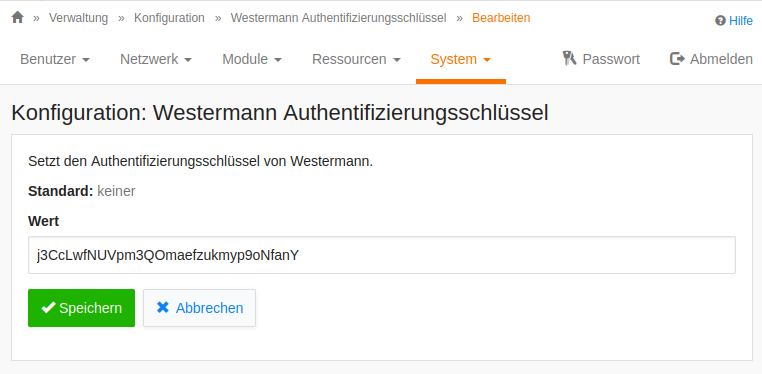The height and width of the screenshot is (374, 762).
Task: Click the Passwort keys icon
Action: (x=569, y=58)
